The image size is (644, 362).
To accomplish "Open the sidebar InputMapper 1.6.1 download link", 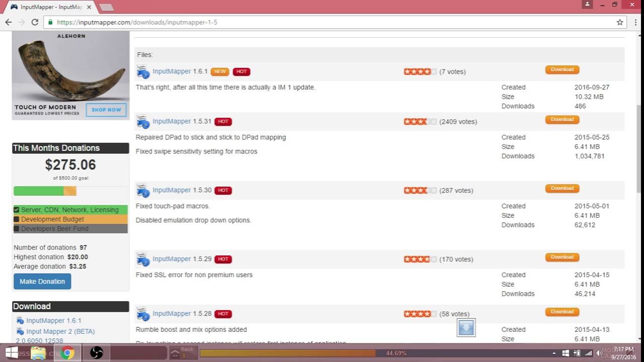I will point(54,320).
